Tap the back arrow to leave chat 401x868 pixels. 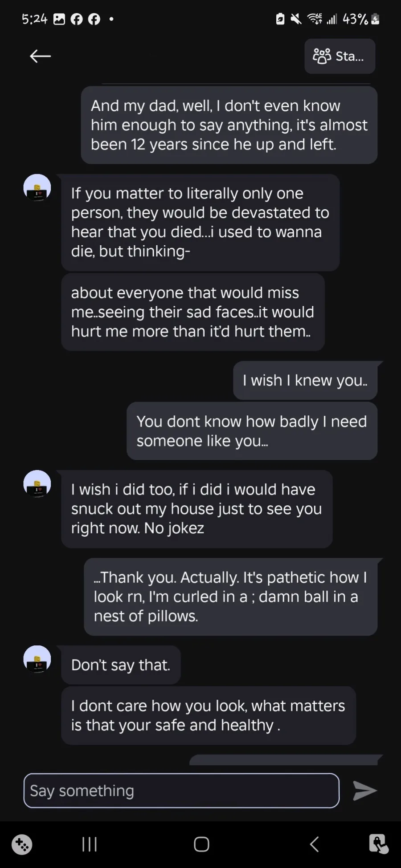tap(40, 56)
